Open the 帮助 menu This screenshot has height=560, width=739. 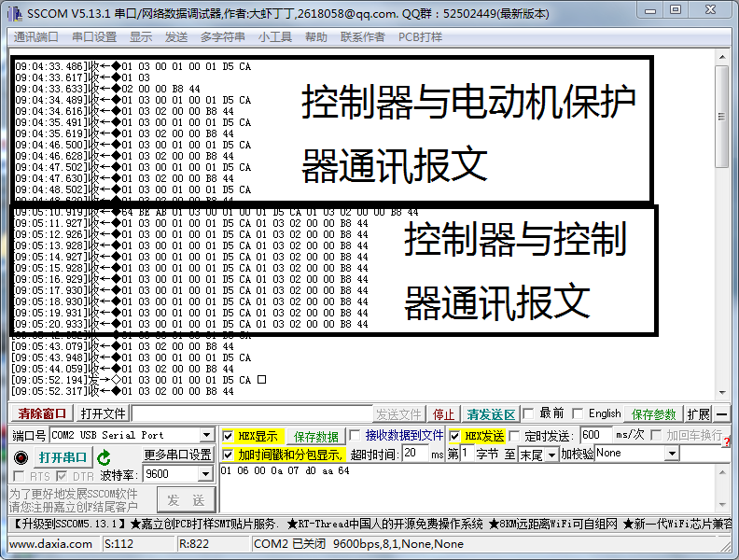point(315,36)
